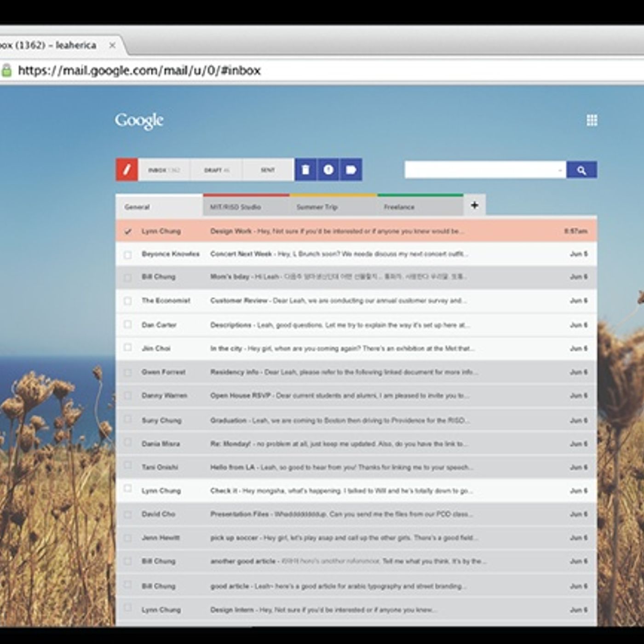Open the Hello from LA email
Viewport: 644px width, 644px height.
[356, 467]
